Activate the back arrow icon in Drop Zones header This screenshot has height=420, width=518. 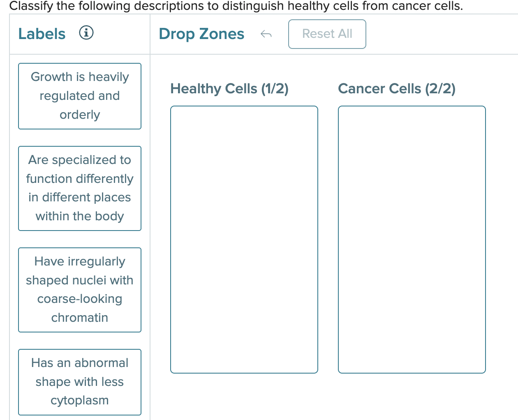coord(266,35)
